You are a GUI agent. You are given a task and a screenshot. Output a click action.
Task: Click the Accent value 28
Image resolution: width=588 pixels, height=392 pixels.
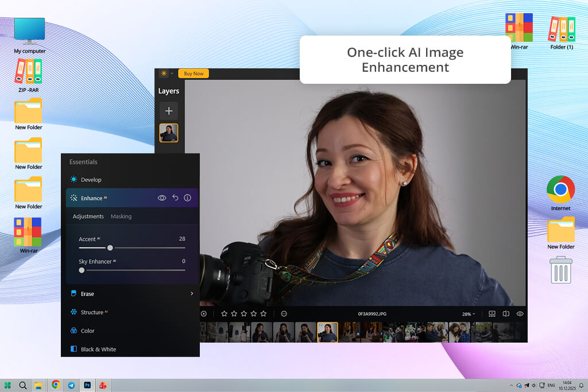click(x=182, y=239)
